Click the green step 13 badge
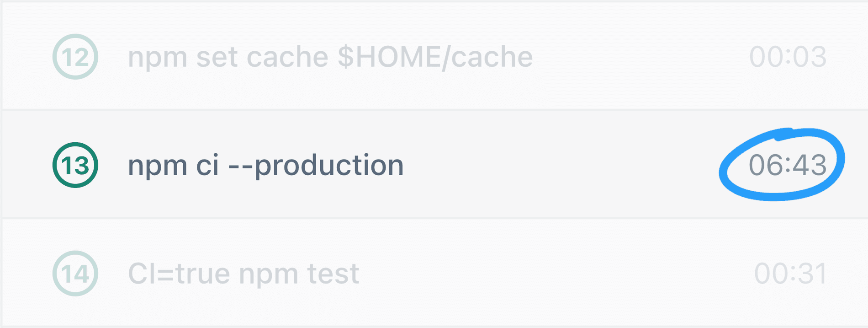This screenshot has height=328, width=868. click(75, 165)
